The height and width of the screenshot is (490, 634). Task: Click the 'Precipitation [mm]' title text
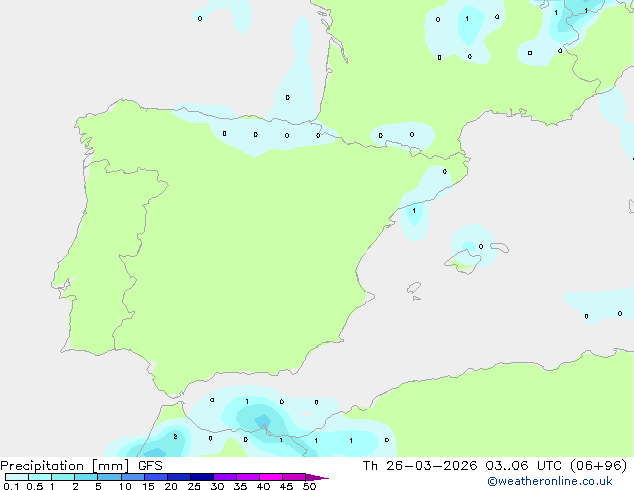[x=65, y=466]
